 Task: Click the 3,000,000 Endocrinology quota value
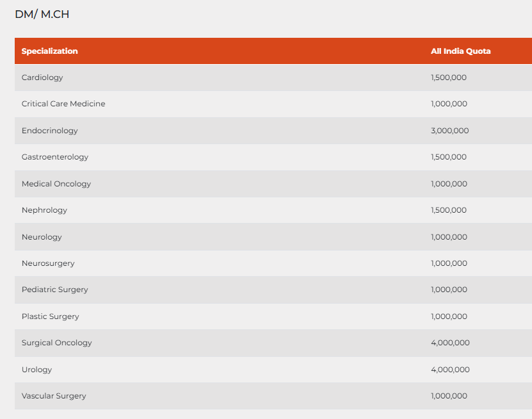[x=449, y=131]
